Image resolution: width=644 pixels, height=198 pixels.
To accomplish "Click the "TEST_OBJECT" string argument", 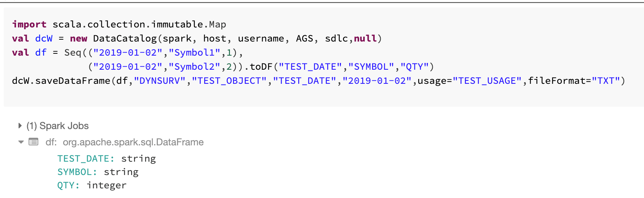I will pyautogui.click(x=229, y=81).
